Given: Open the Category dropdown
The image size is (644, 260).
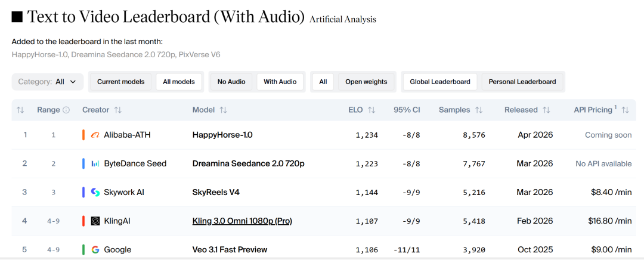Looking at the screenshot, I should point(48,82).
